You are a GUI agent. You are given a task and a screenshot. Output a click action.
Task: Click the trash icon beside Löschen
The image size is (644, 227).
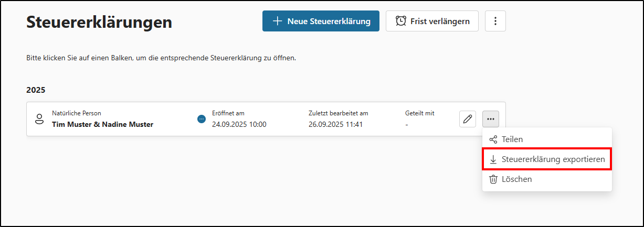493,179
